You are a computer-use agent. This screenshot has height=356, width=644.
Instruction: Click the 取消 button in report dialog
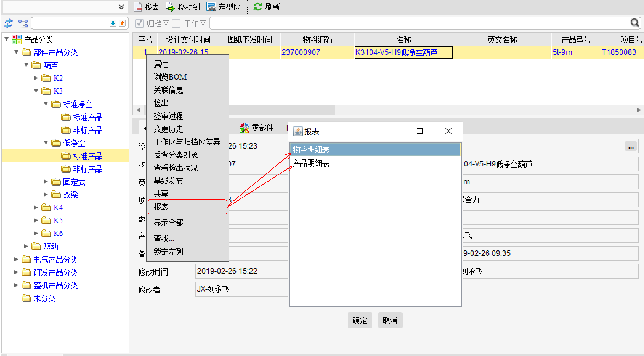point(390,321)
